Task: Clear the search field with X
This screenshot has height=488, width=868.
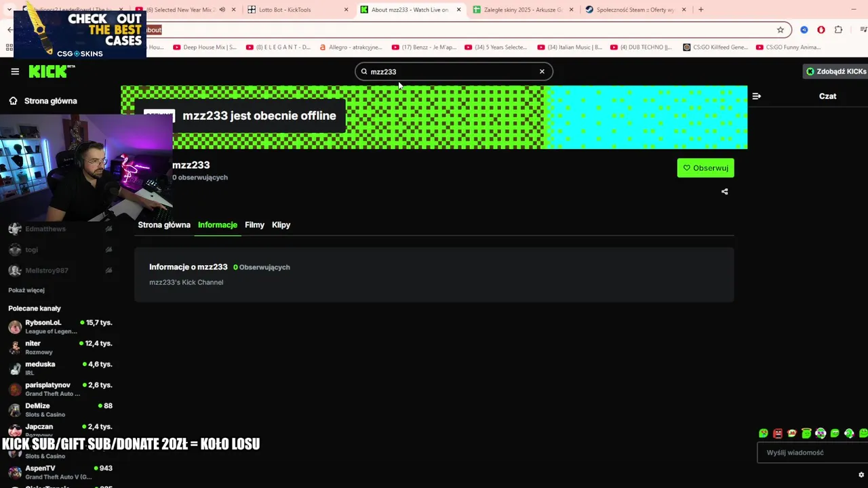Action: tap(542, 71)
